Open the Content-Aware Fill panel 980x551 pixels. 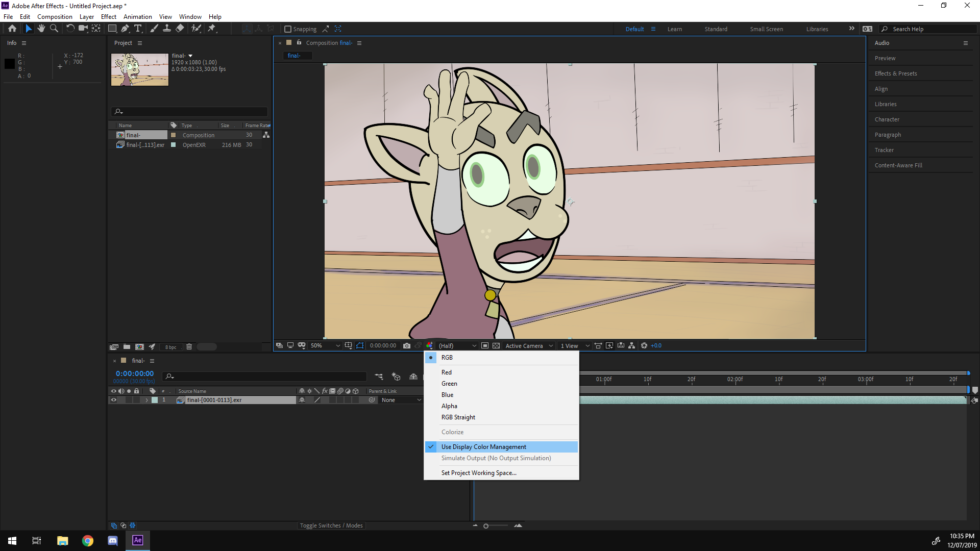coord(898,165)
